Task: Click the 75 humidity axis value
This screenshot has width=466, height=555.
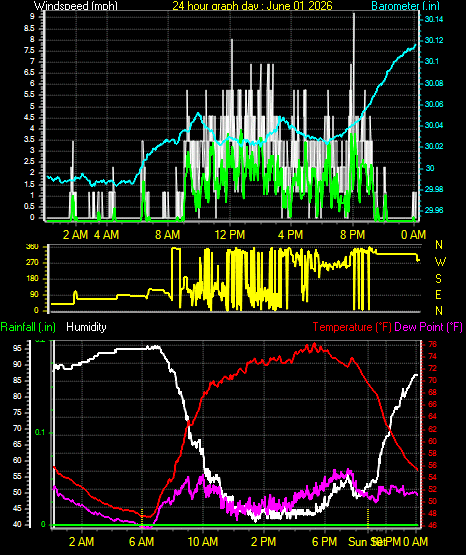Action: (17, 412)
